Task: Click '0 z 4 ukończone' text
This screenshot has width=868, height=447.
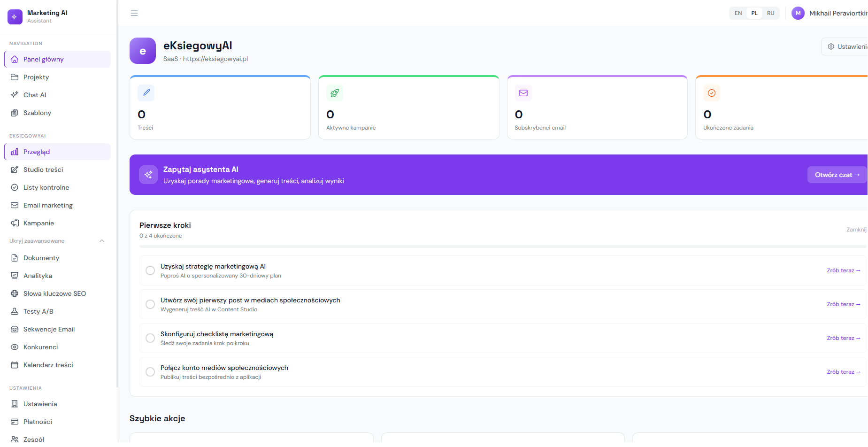Action: coord(161,236)
